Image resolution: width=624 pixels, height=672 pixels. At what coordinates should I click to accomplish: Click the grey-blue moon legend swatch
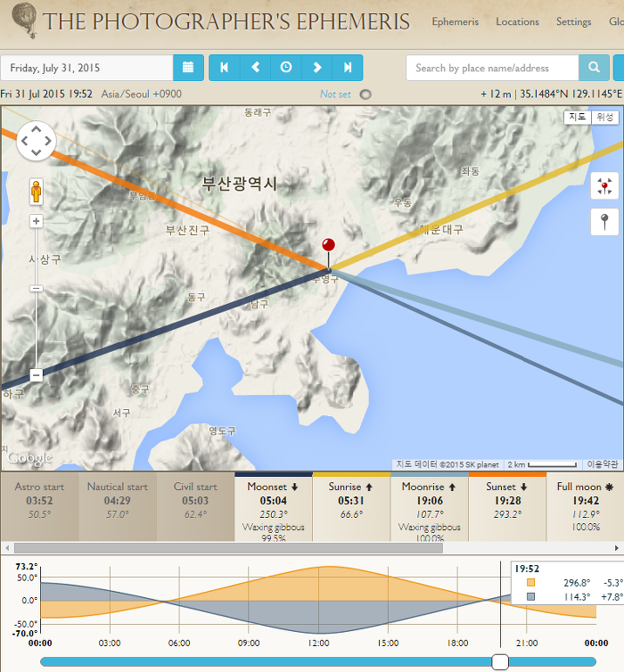530,596
